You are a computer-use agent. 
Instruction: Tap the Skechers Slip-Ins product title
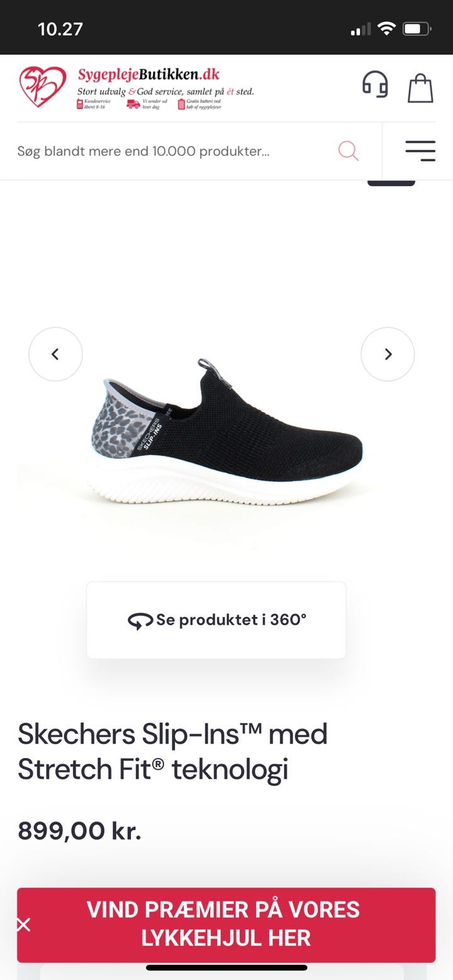172,751
